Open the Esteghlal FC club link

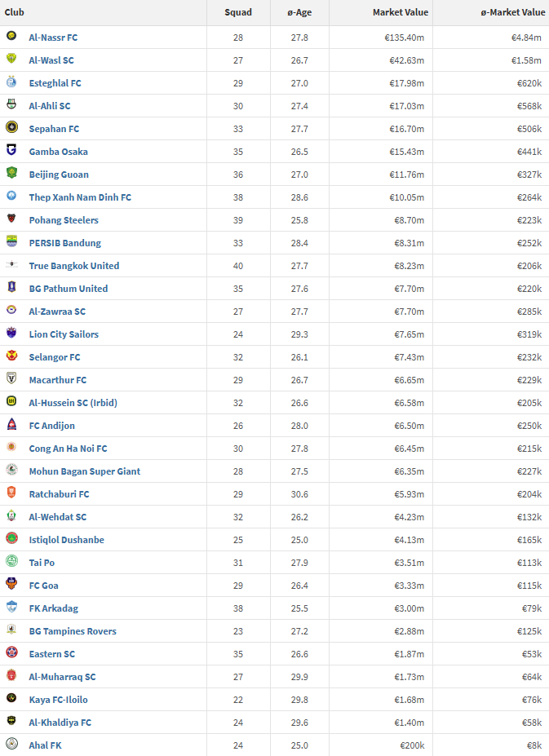click(55, 83)
